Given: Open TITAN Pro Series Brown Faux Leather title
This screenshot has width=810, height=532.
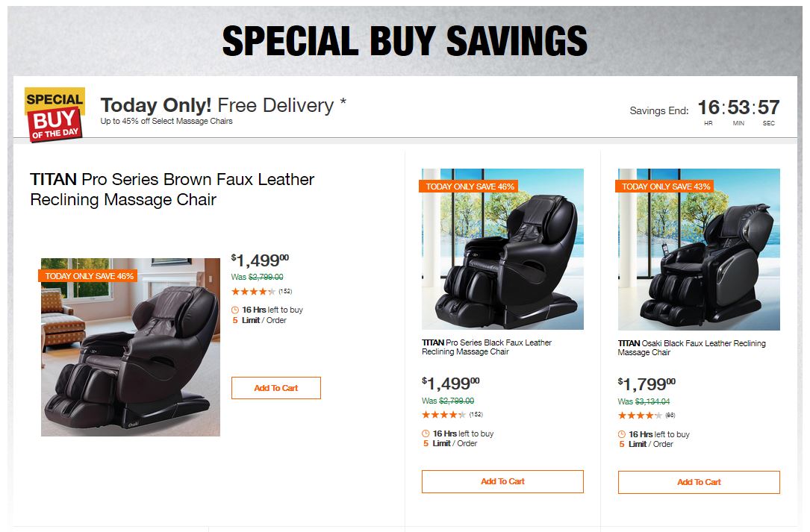Looking at the screenshot, I should coord(172,190).
